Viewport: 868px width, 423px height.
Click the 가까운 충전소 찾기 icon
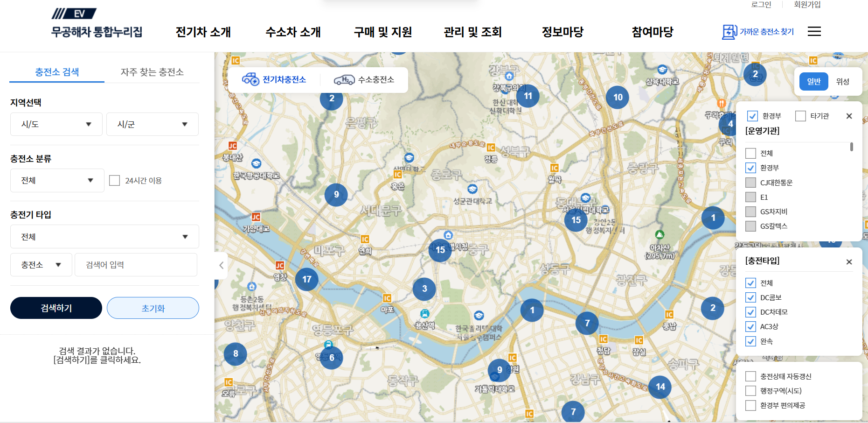point(729,31)
